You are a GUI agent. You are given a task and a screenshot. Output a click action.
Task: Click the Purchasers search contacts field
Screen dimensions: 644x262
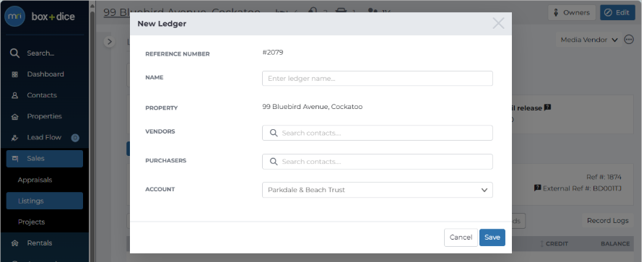(x=378, y=162)
